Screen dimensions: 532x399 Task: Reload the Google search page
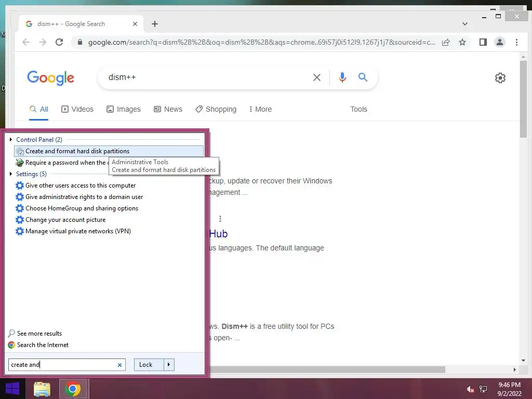click(59, 42)
